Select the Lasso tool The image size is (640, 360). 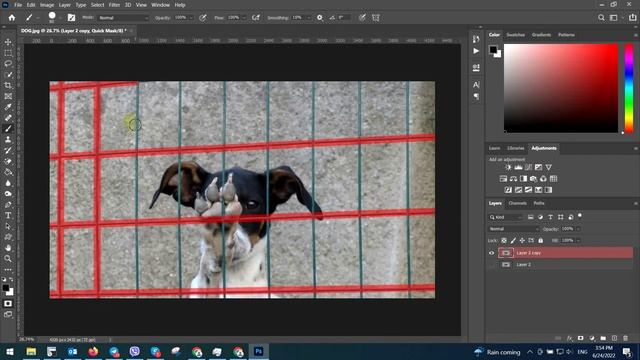coord(8,64)
